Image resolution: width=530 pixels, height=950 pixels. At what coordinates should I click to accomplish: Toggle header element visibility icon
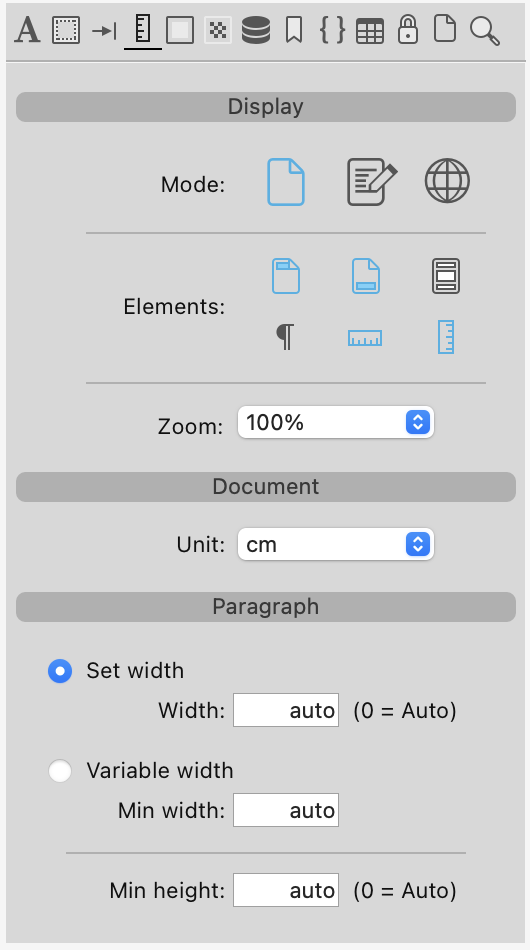(x=286, y=276)
